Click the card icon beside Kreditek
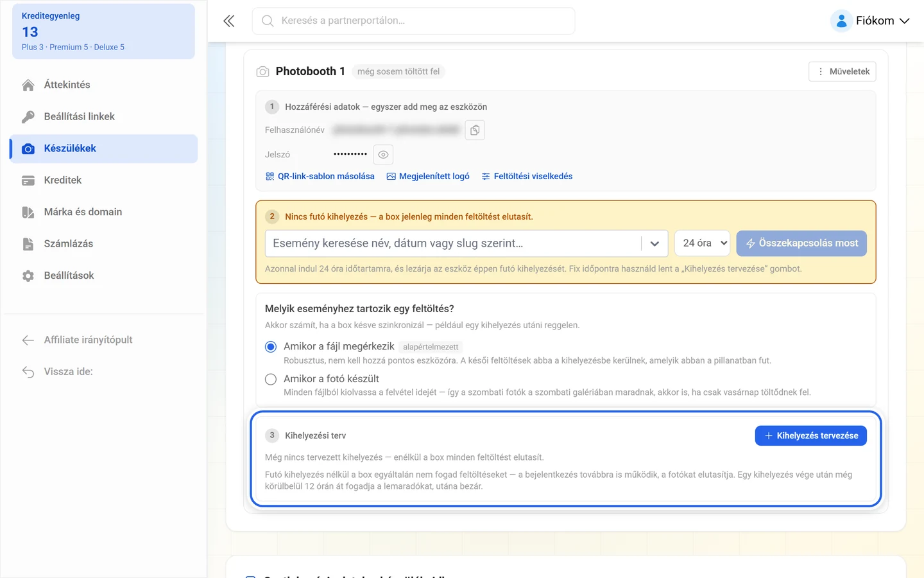This screenshot has width=924, height=578. 28,180
